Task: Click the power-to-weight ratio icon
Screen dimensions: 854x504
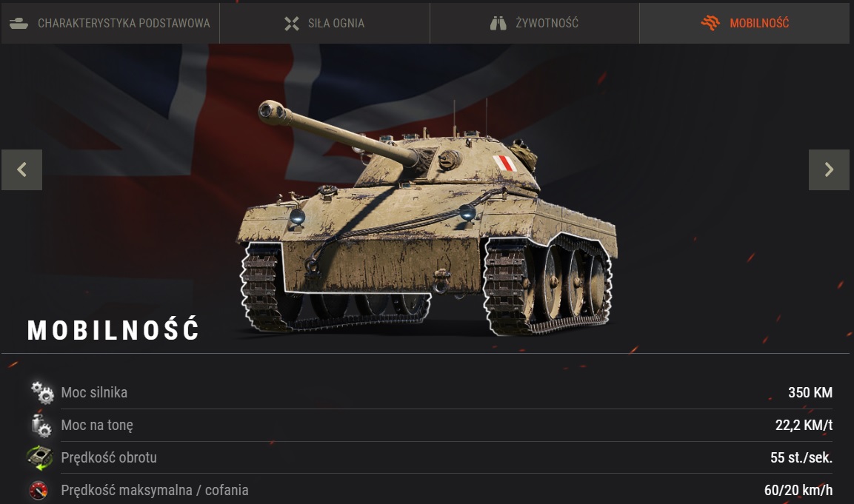Action: tap(41, 426)
